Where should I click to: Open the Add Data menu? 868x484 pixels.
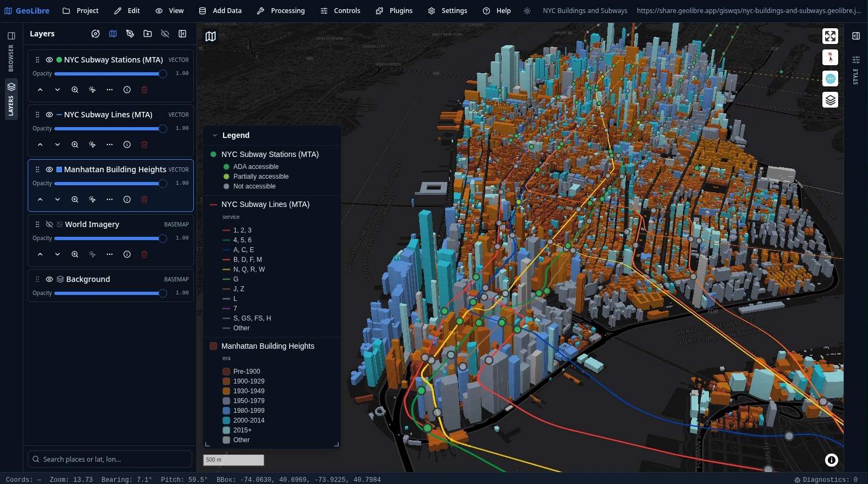pyautogui.click(x=220, y=11)
